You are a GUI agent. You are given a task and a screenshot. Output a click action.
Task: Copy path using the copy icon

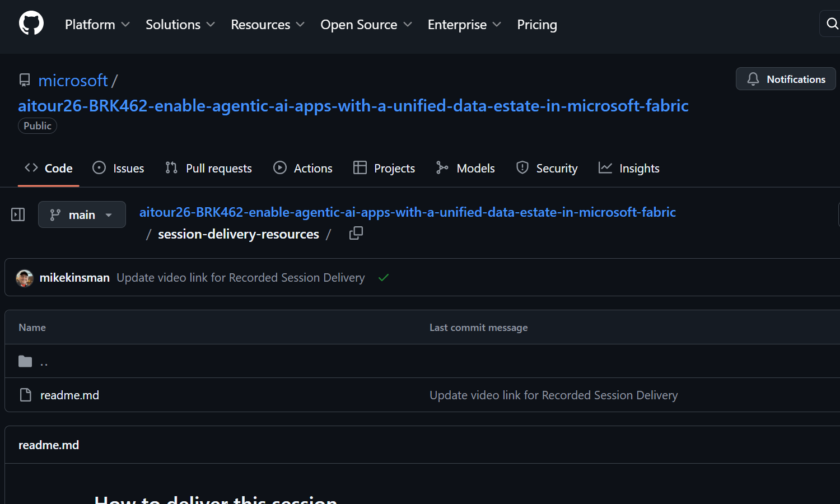pyautogui.click(x=356, y=233)
